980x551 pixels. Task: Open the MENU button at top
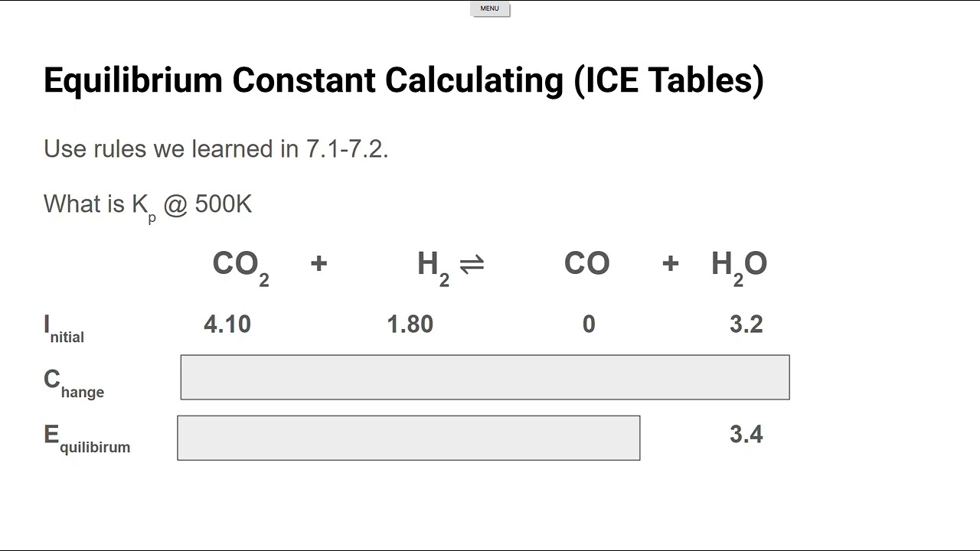490,9
